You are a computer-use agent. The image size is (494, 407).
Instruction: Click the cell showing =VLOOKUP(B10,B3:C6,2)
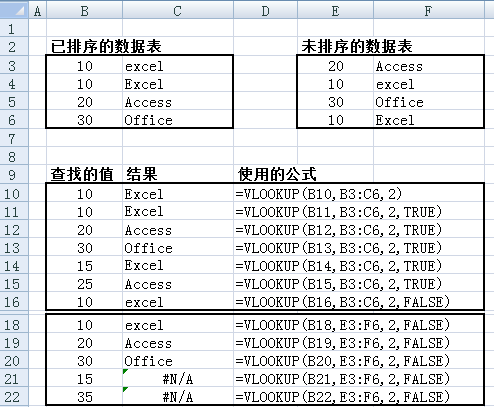[x=319, y=194]
